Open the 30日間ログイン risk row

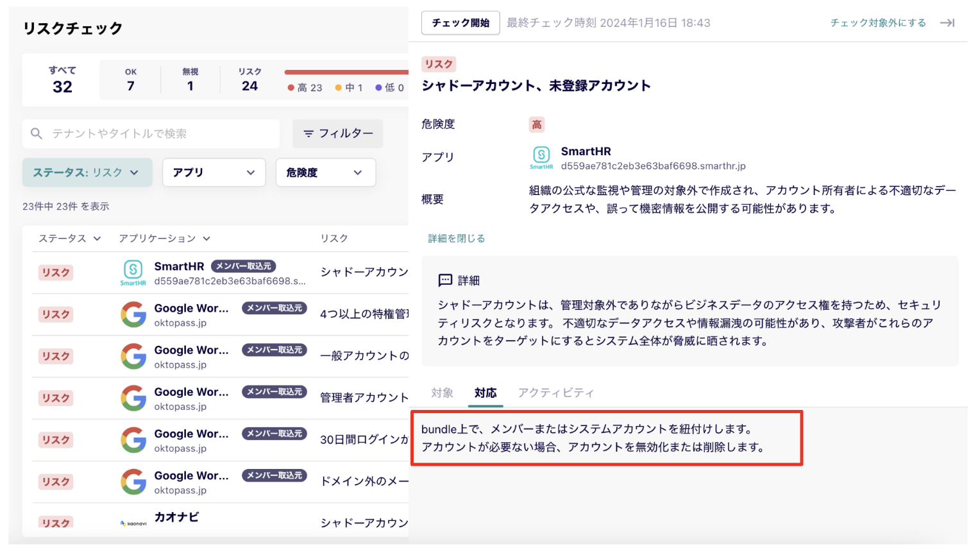[x=220, y=439]
